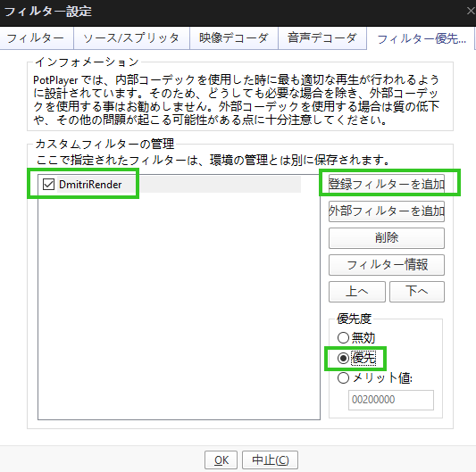Open フィルター情報 filter info
This screenshot has width=476, height=472.
point(387,265)
